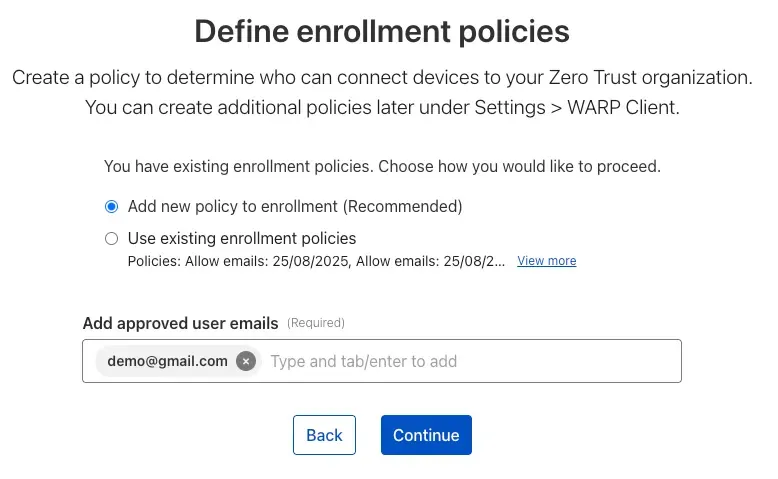Click the (Required) indicator text
This screenshot has width=778, height=479.
[316, 323]
